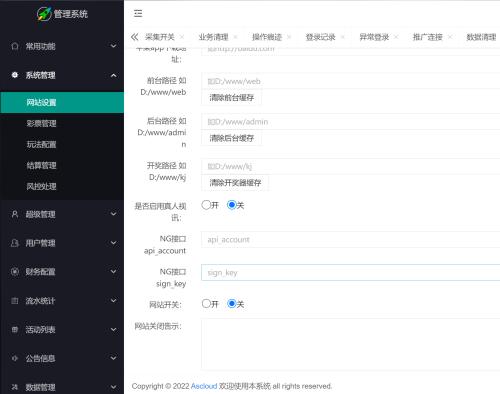Click the 用户管理 icon
This screenshot has width=500, height=394.
coord(15,243)
